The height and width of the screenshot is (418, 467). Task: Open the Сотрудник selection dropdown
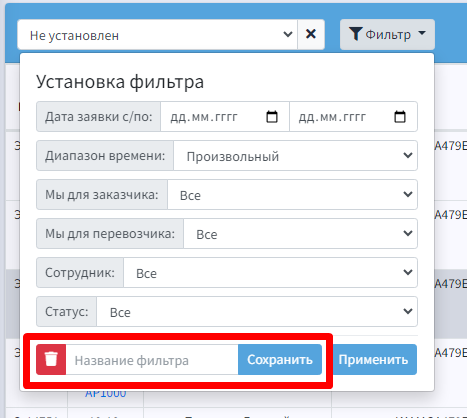pyautogui.click(x=270, y=273)
